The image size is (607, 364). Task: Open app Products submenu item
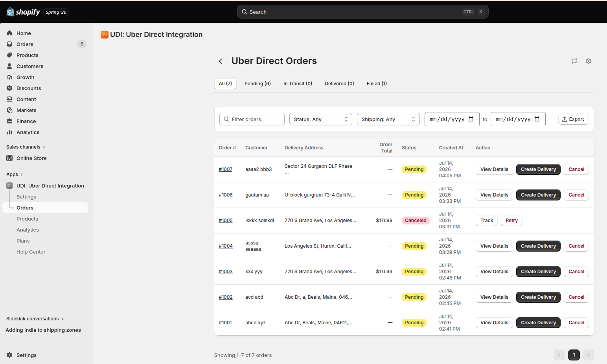click(x=27, y=219)
